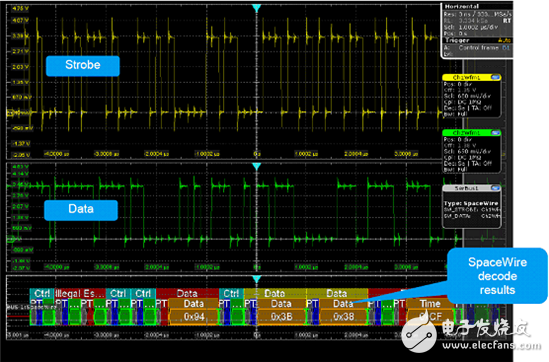This screenshot has width=549, height=362.
Task: Click the yellow channel 1 ground level marker
Action: 11,113
